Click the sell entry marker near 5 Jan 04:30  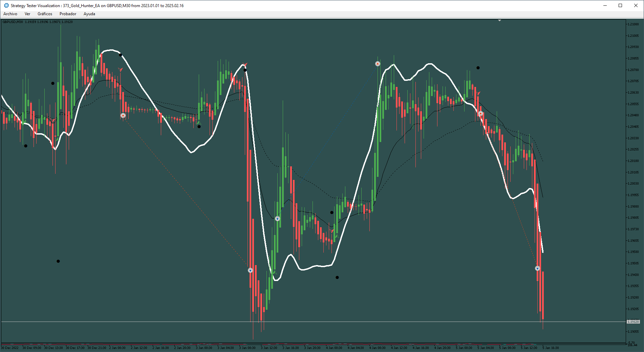pos(480,113)
